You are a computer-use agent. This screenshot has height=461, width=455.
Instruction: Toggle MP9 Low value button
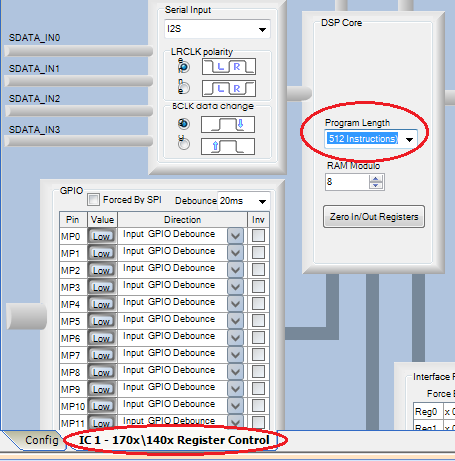pos(102,389)
